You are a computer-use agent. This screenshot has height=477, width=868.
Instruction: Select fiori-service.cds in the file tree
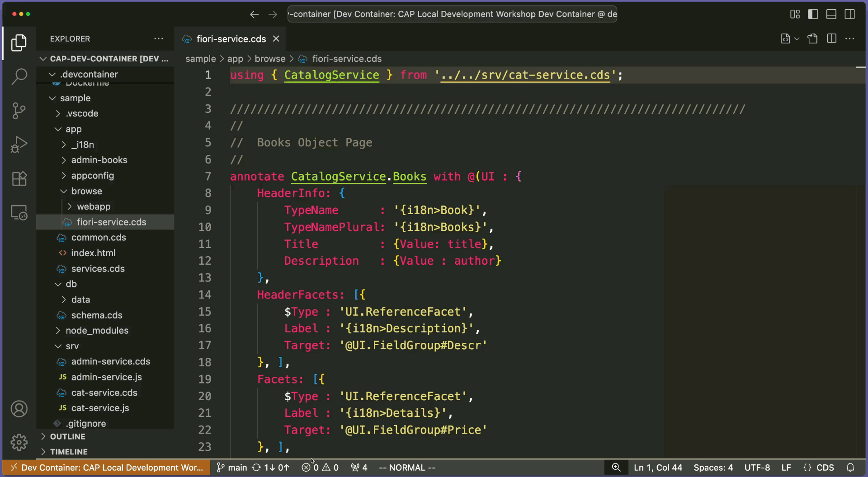(105, 222)
